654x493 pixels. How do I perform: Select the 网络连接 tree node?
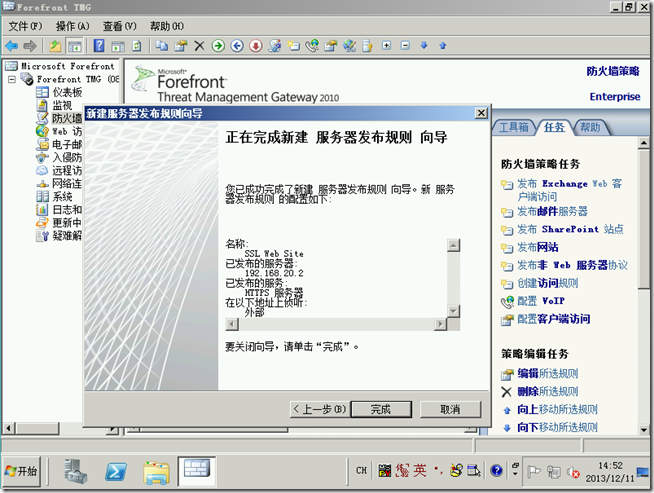pos(67,184)
